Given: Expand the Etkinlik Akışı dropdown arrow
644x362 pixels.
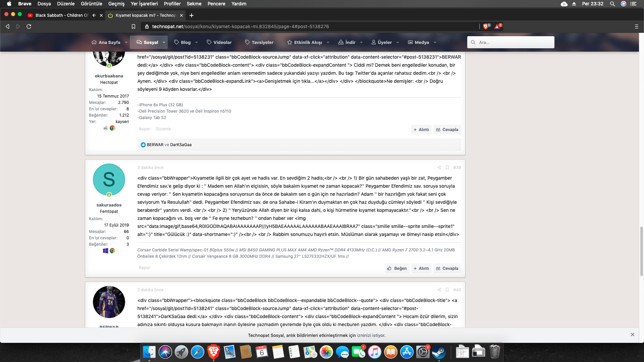Looking at the screenshot, I should 328,43.
